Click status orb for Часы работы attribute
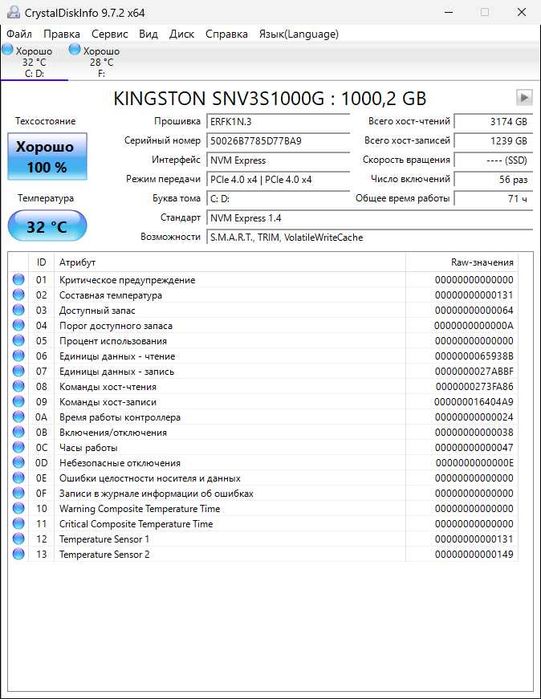 pyautogui.click(x=18, y=447)
